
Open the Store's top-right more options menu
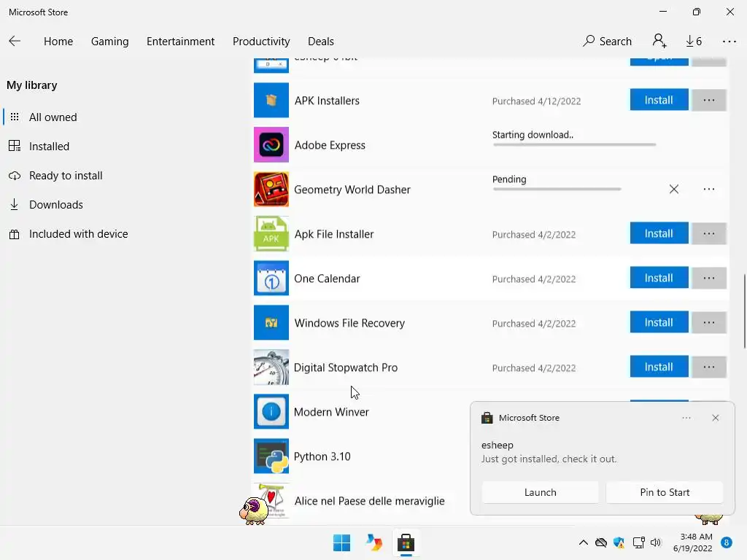click(729, 42)
